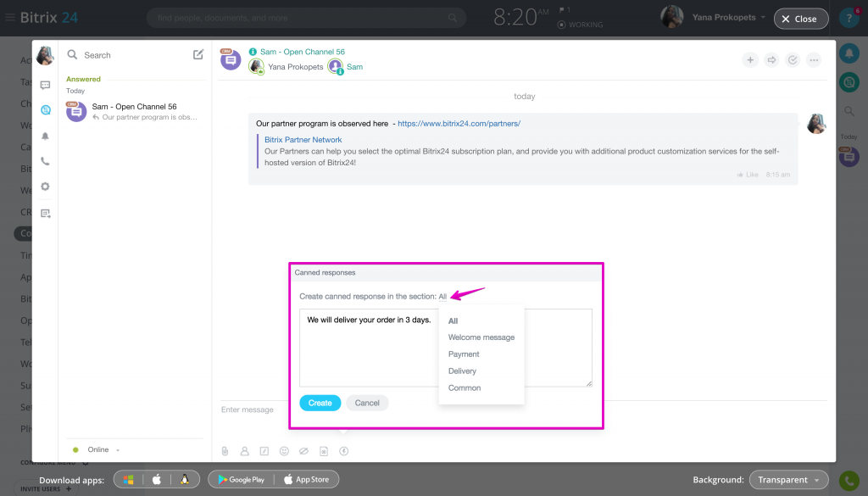Screen dimensions: 868x496
Task: Click the channel info icon beside chat title
Action: click(253, 52)
